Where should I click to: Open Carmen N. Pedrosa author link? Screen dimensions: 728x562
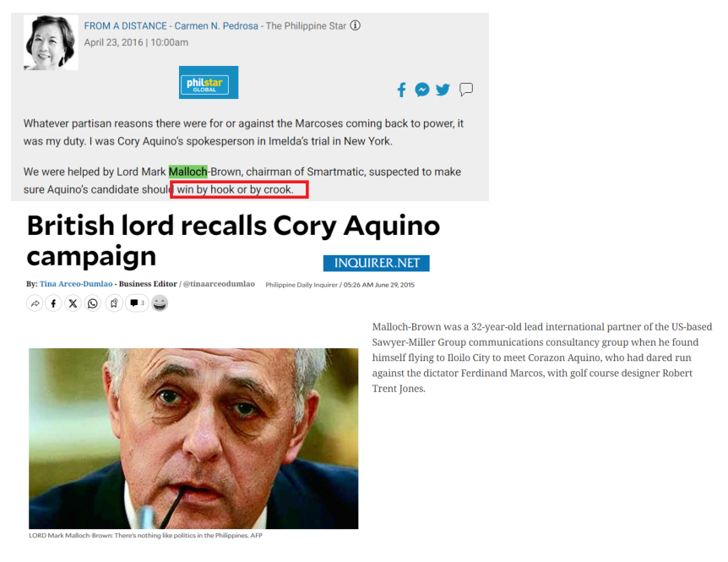click(216, 26)
